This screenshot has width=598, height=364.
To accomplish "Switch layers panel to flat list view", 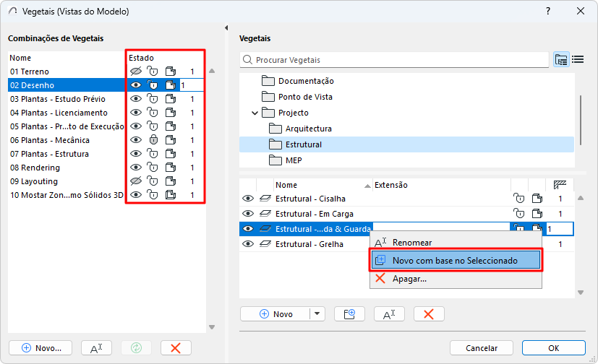I will pyautogui.click(x=578, y=60).
